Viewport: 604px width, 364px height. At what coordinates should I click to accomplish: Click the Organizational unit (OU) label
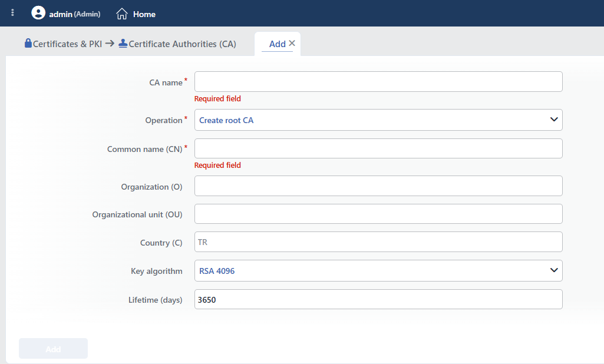tap(137, 214)
